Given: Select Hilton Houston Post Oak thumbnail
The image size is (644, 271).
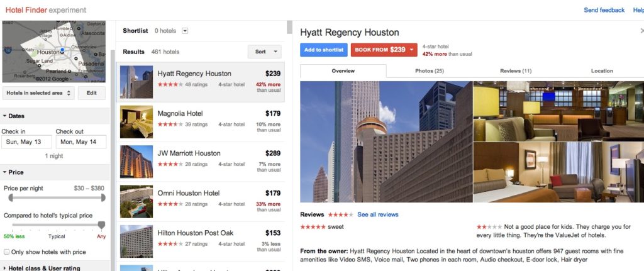Looking at the screenshot, I should click(x=136, y=241).
